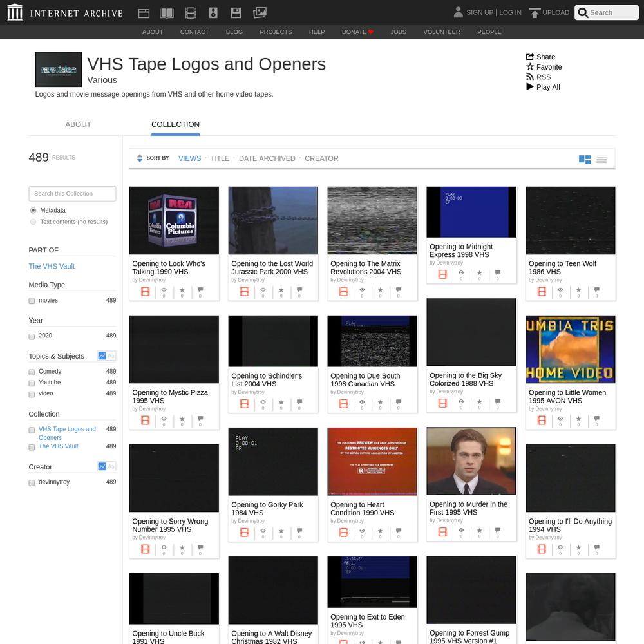Open the Internet Archive home logo
Viewport: 644px width, 644px height.
(x=65, y=13)
